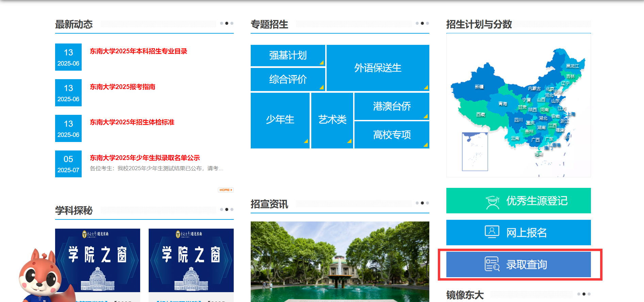This screenshot has height=302, width=644.
Task: Select the 港澳台侨 tile
Action: (392, 106)
